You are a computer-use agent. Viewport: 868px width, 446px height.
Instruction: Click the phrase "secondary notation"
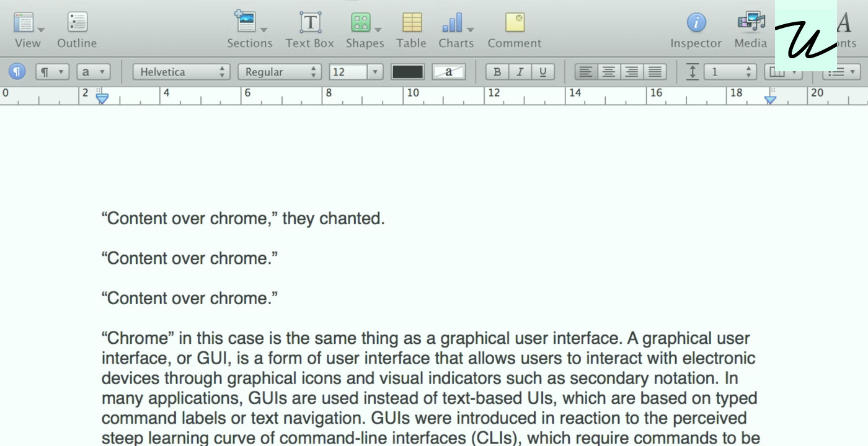coord(641,378)
